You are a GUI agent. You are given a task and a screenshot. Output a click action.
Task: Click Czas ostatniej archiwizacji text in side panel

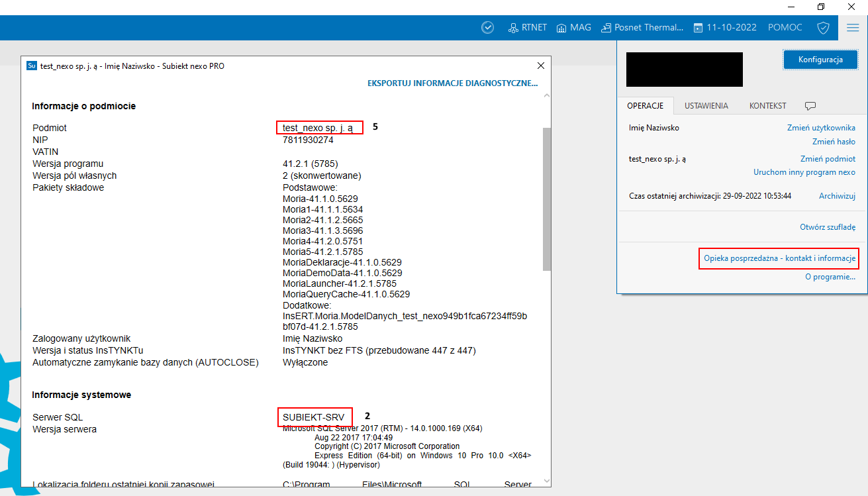point(710,196)
